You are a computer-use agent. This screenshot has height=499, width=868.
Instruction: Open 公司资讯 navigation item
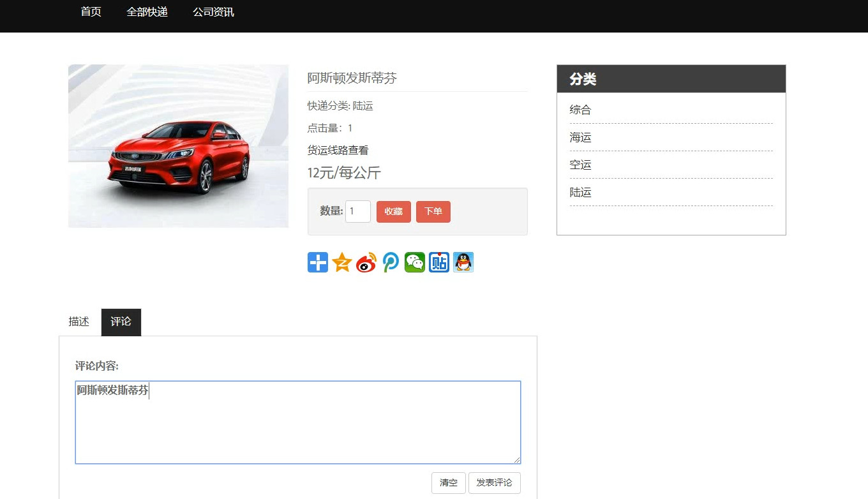point(213,11)
